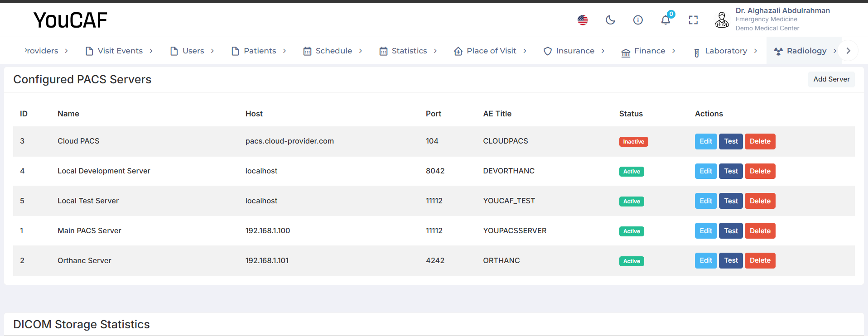Screen dimensions: 868x336
Task: Toggle fullscreen mode icon
Action: click(693, 20)
